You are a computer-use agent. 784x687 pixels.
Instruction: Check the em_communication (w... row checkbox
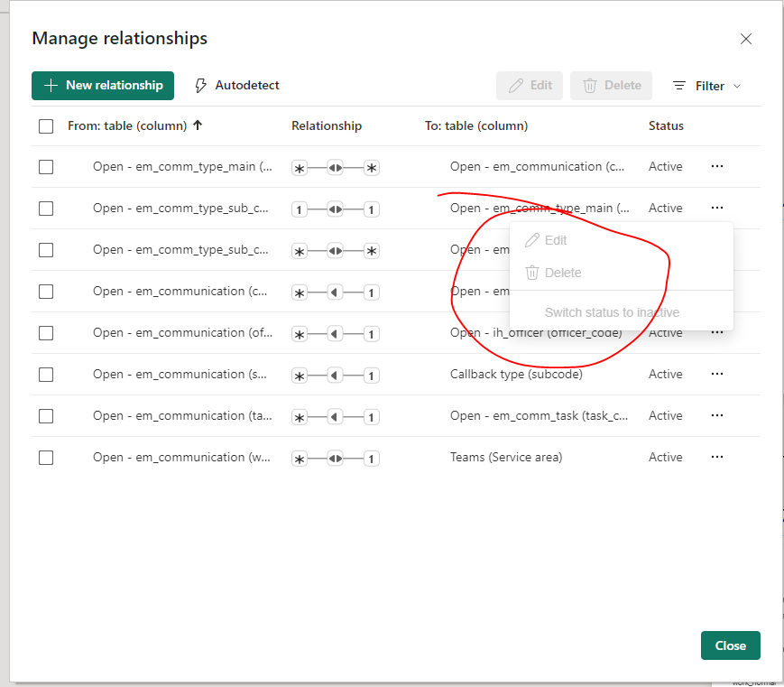click(x=46, y=458)
